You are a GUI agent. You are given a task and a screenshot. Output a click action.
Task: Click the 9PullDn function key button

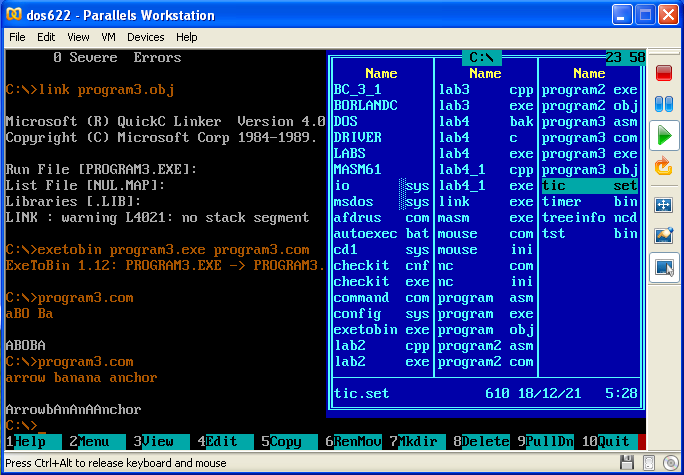pyautogui.click(x=545, y=442)
